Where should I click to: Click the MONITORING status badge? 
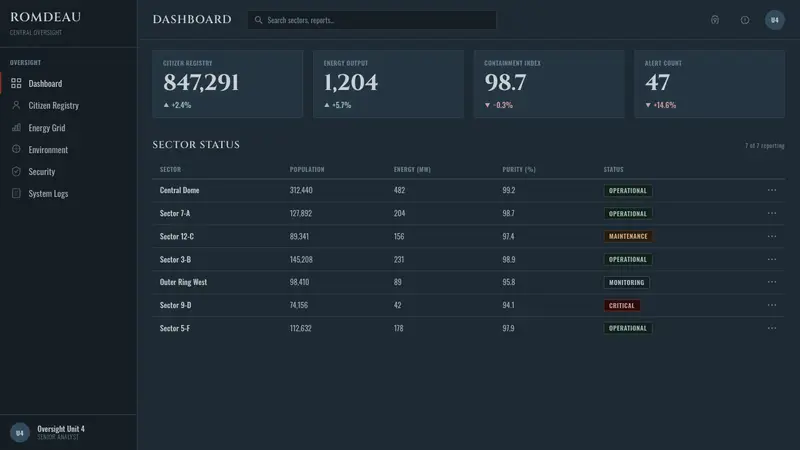click(627, 282)
